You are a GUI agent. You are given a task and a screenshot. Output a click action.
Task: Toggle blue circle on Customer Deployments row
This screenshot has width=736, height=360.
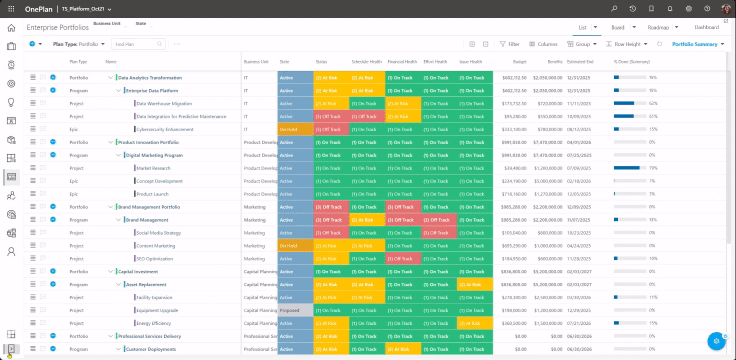click(x=53, y=349)
